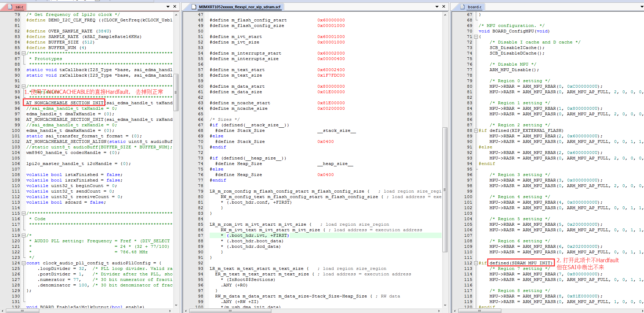Screen dimensions: 644x313
Task: Click '#define OVER_SAMPLE_RATE (384U)' line
Action: pyautogui.click(x=69, y=31)
